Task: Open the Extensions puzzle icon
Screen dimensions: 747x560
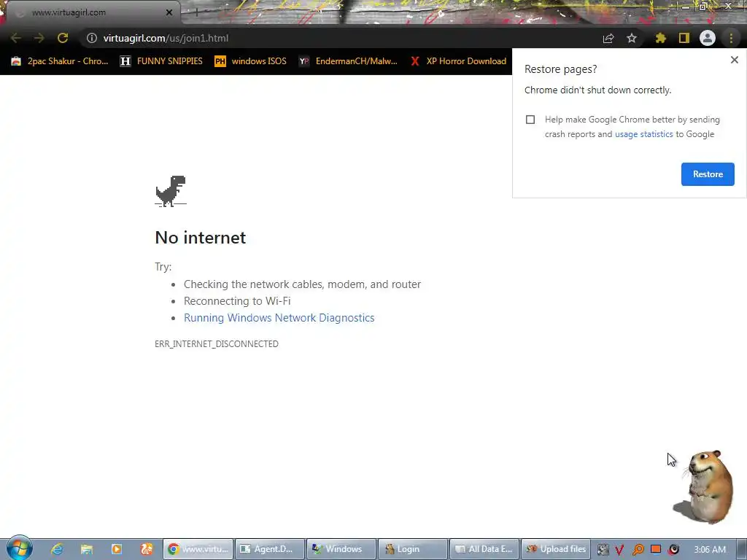Action: pos(660,38)
